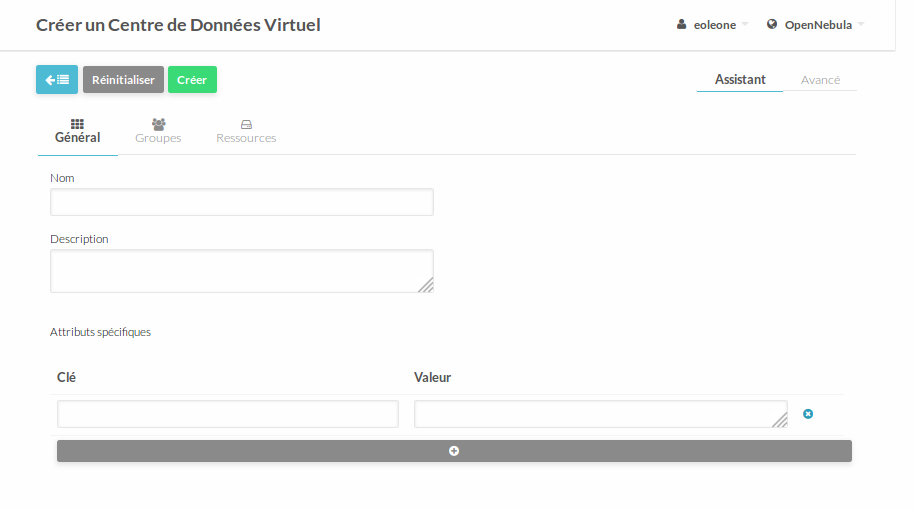Grab the Description textarea resize handle
The width and height of the screenshot is (915, 510).
click(427, 285)
